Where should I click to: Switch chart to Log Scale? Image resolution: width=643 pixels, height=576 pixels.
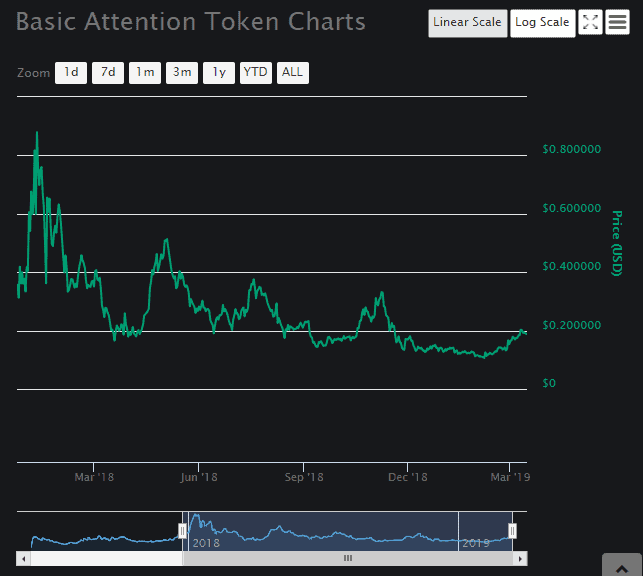click(543, 23)
